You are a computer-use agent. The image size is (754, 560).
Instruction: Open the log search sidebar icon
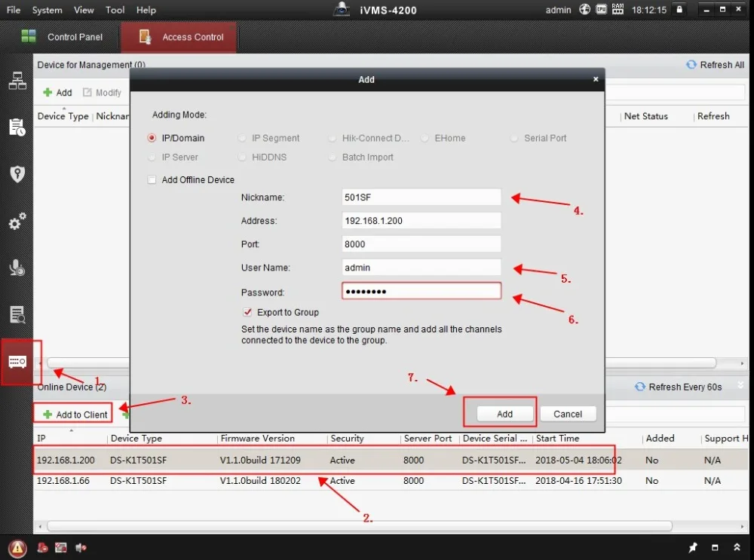click(17, 315)
